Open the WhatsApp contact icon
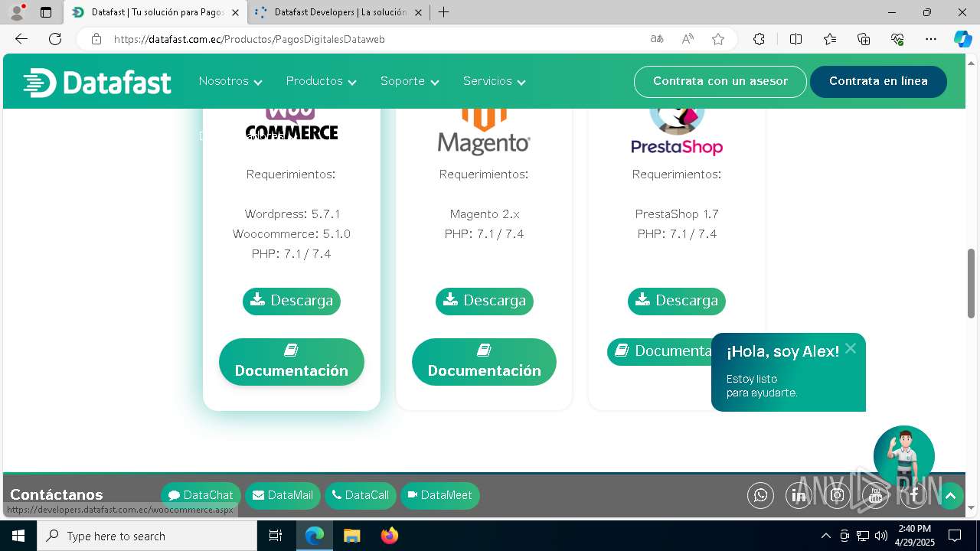The image size is (980, 551). [x=760, y=496]
